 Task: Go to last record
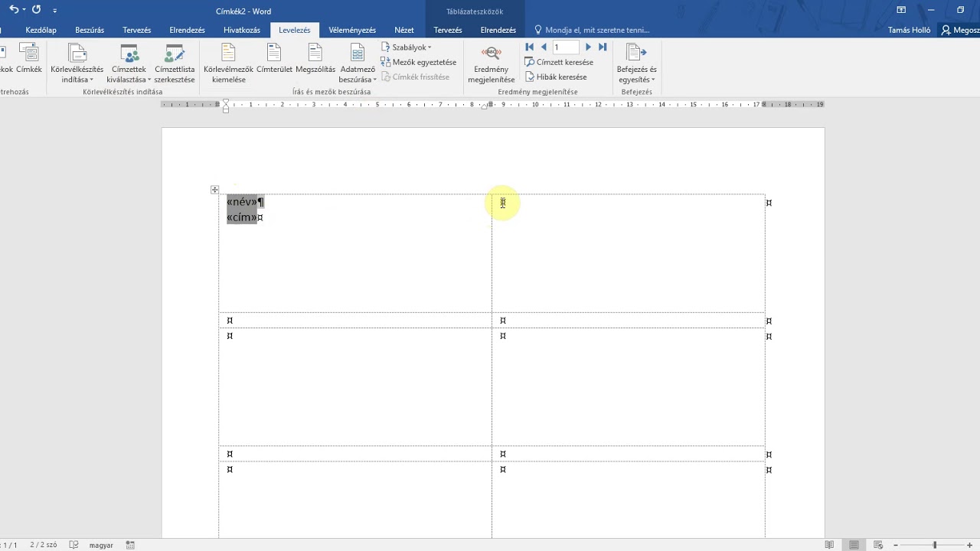(x=603, y=47)
